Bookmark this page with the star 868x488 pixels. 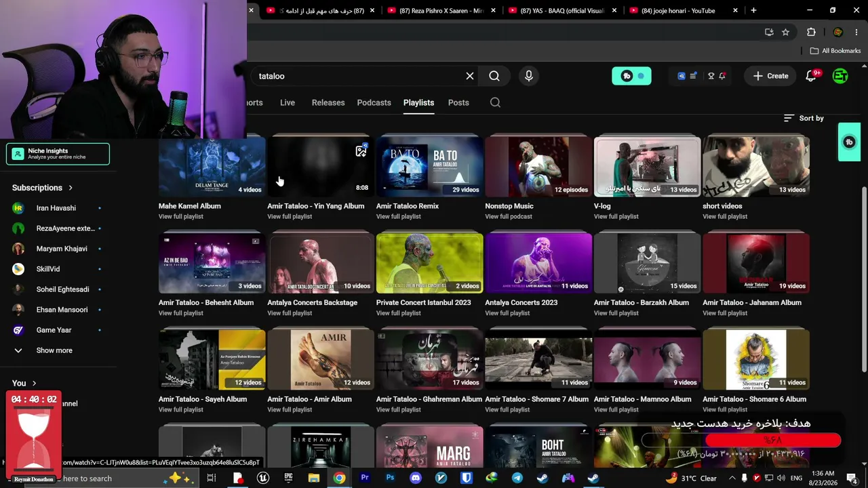pos(785,32)
